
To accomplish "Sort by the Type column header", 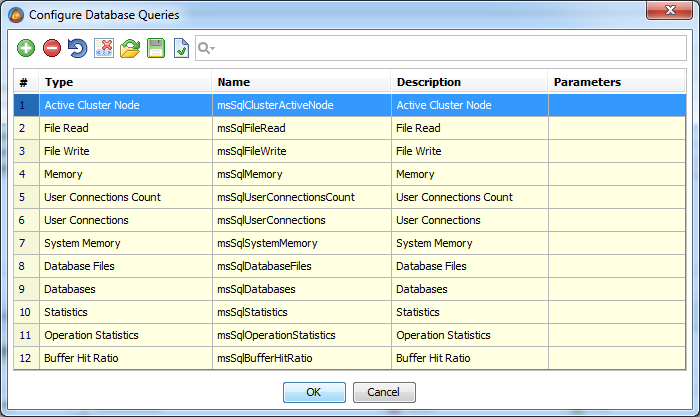I will pos(125,82).
